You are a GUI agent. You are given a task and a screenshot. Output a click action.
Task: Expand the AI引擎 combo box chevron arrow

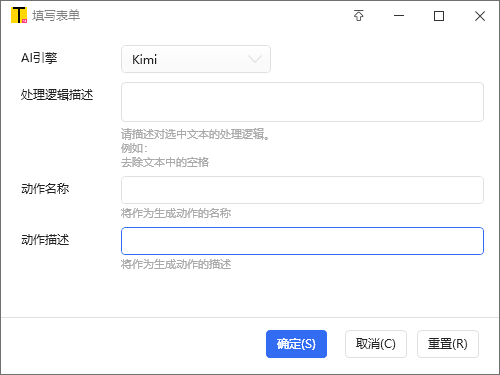click(255, 59)
